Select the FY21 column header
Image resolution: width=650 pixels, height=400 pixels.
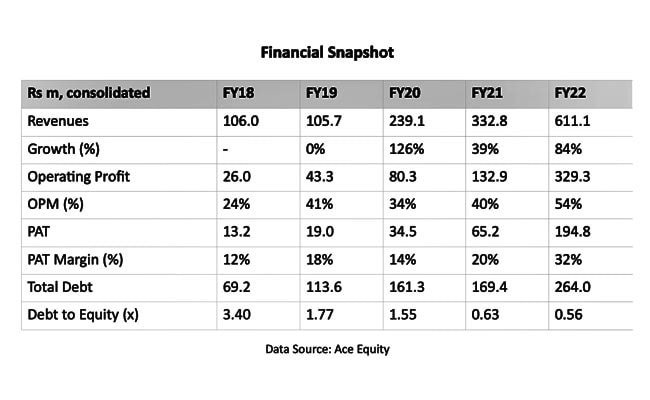(485, 93)
